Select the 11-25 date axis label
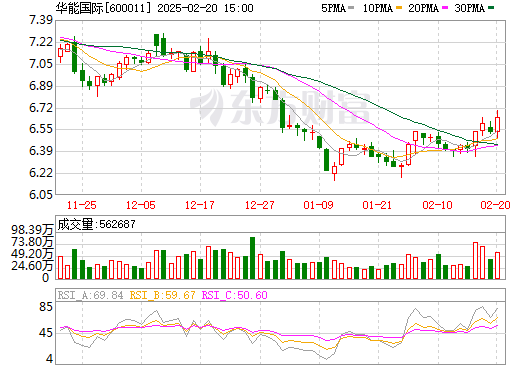The height and width of the screenshot is (365, 520). tap(82, 205)
